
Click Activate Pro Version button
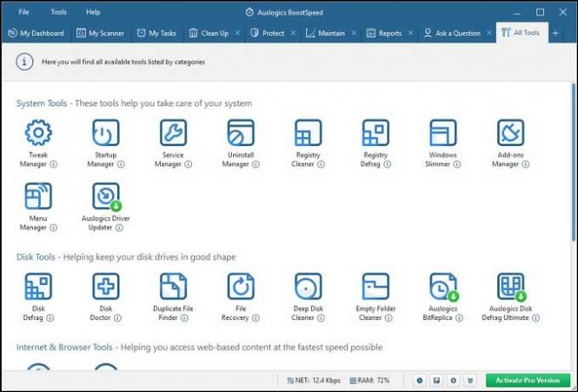pos(528,380)
